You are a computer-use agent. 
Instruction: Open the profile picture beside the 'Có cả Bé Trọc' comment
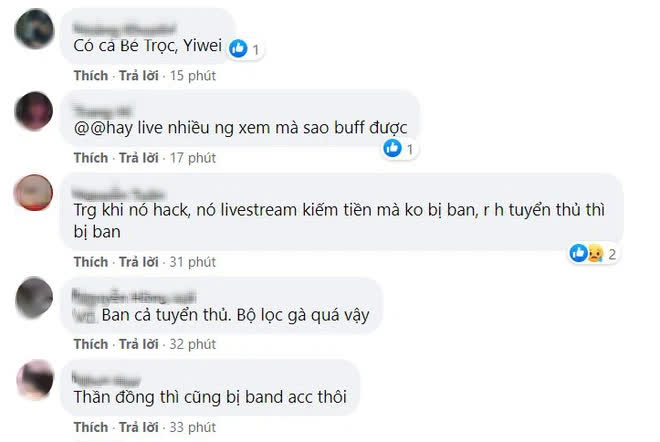[x=35, y=29]
